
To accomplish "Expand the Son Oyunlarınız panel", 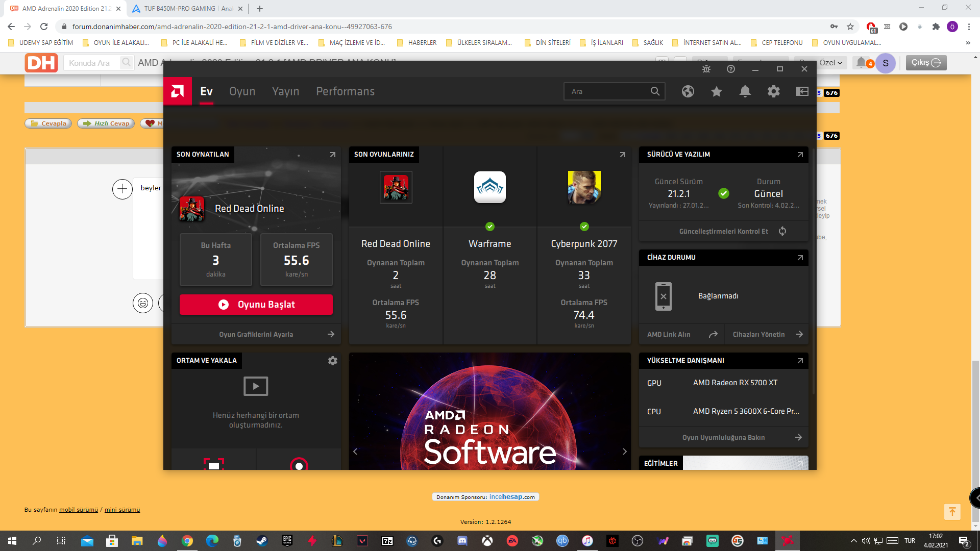I will [x=623, y=155].
